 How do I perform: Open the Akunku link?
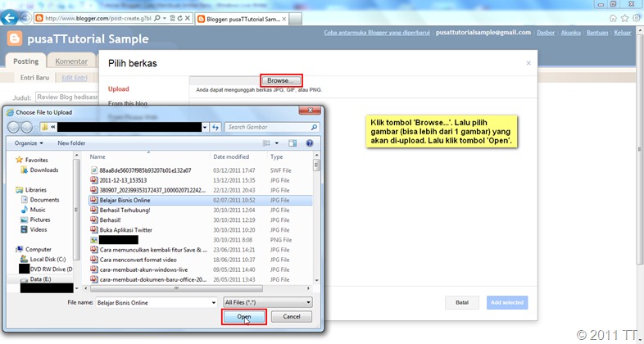(570, 33)
